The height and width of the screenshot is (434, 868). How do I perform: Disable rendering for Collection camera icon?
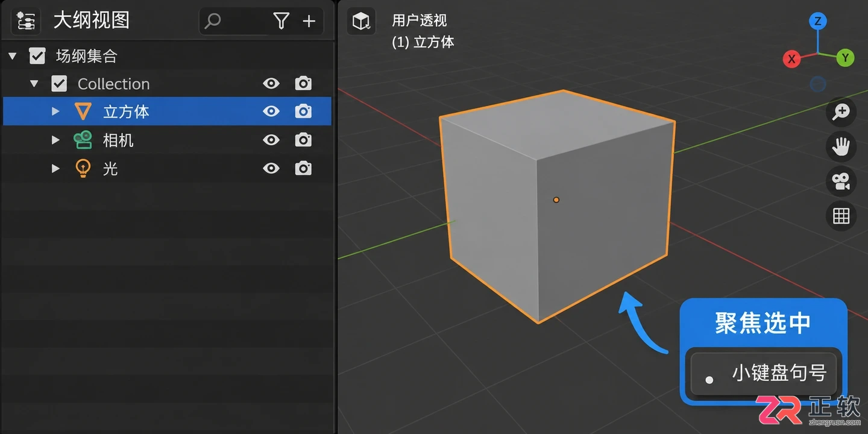[303, 83]
